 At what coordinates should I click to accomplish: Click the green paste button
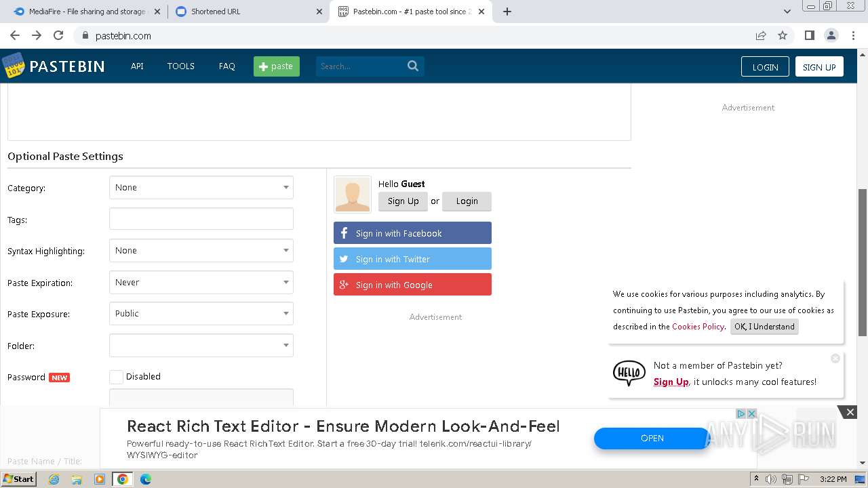[277, 66]
